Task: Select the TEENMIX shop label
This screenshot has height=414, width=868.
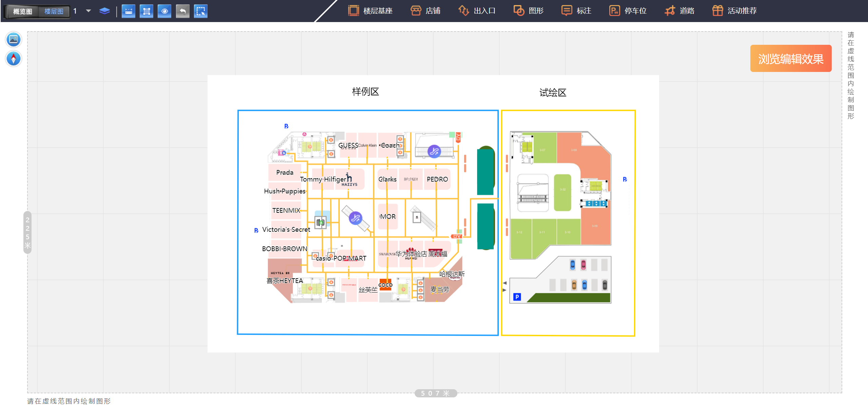Action: coord(286,210)
